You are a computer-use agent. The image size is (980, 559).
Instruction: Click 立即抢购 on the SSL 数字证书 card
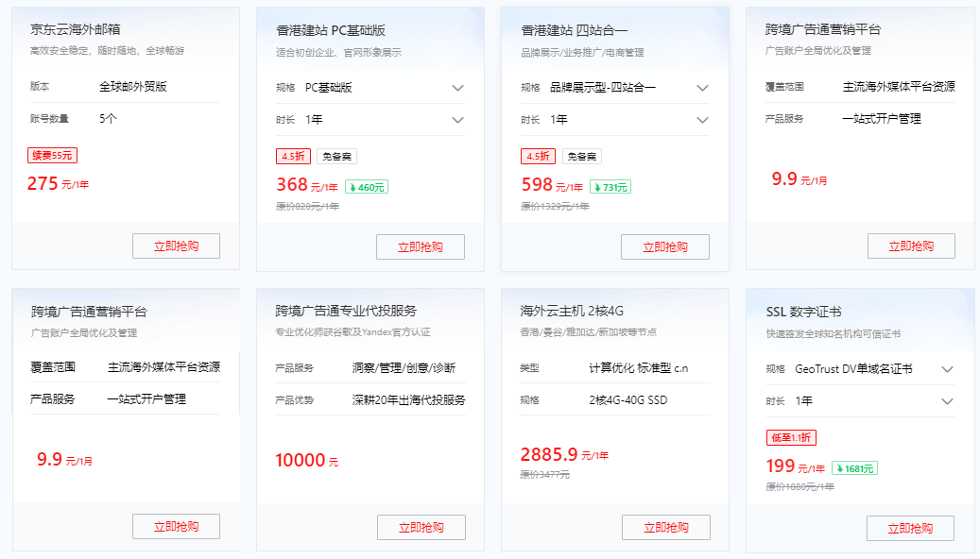click(910, 528)
